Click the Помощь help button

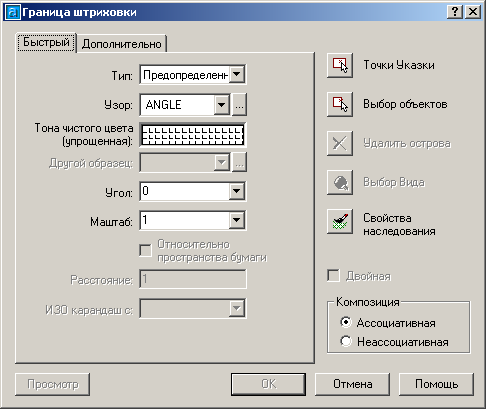click(x=436, y=384)
